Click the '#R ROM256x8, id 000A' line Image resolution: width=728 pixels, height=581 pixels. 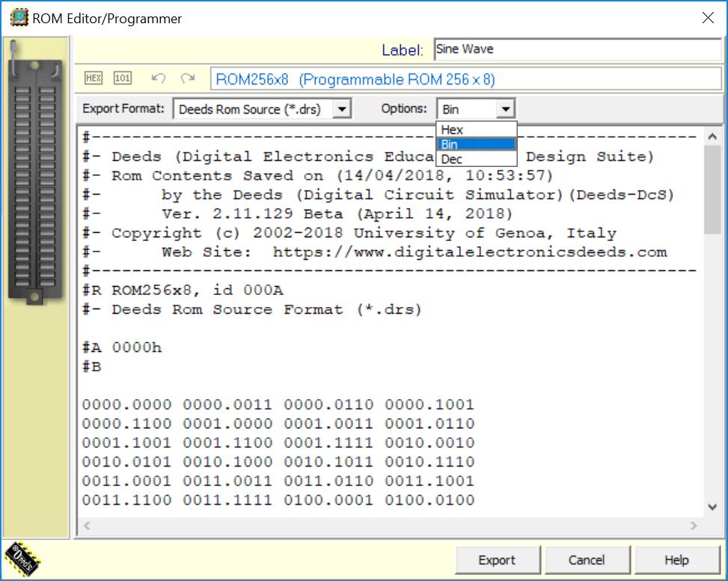(x=183, y=290)
